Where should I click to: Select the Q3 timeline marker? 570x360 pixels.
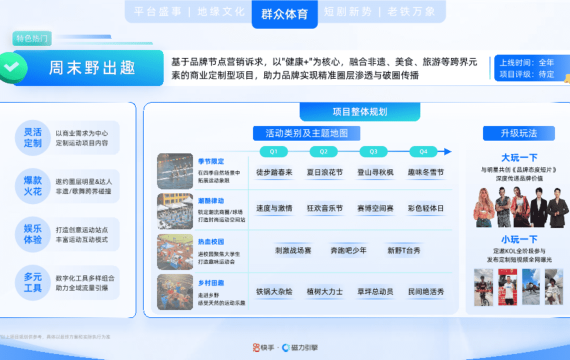[x=373, y=152]
